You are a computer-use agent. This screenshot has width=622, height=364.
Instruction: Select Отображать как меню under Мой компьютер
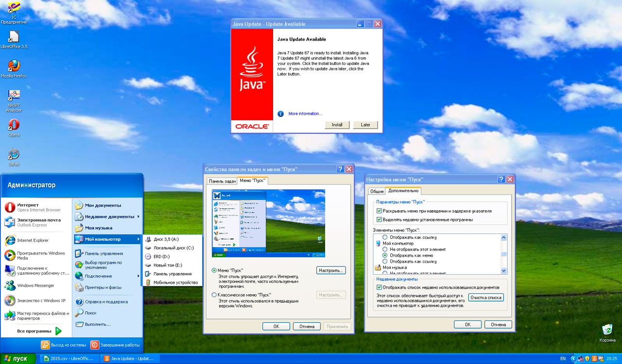[385, 255]
